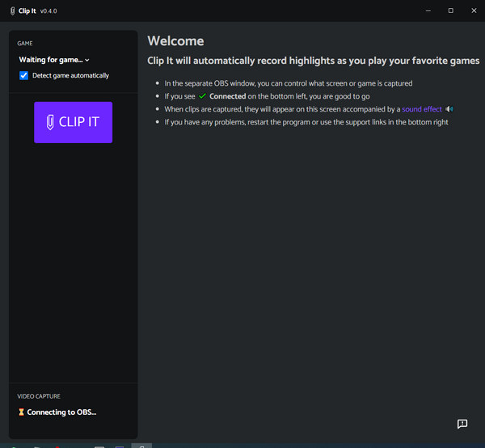Click the paperclip icon inside the purple button
This screenshot has width=485, height=448.
(50, 122)
